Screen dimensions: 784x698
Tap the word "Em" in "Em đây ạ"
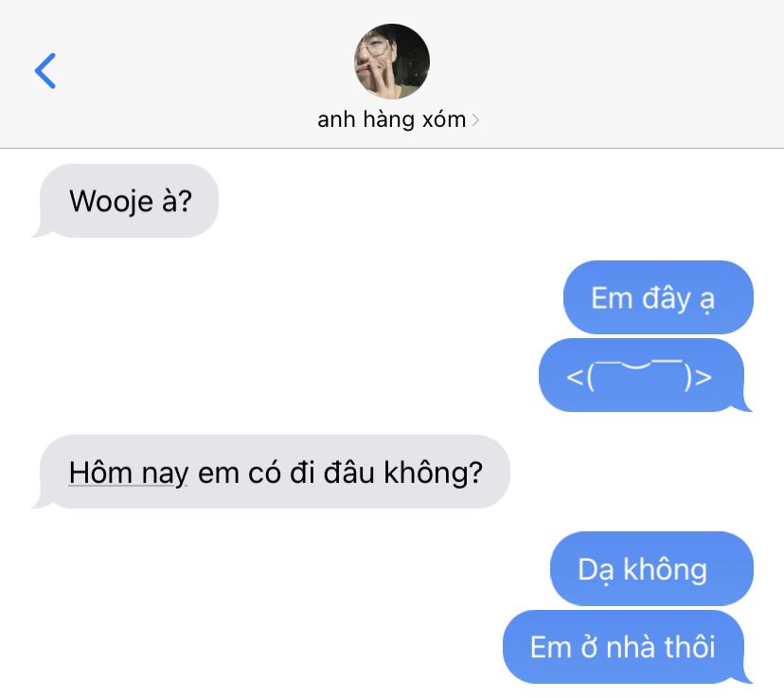click(x=612, y=298)
